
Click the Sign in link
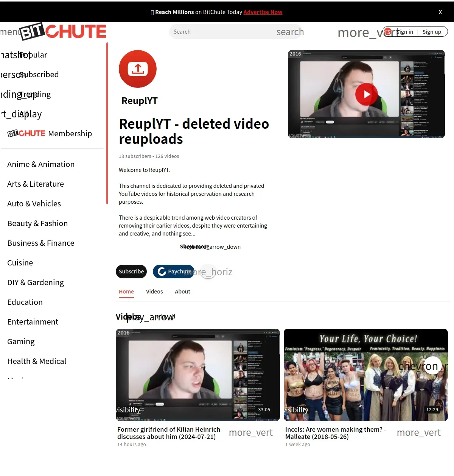[405, 32]
